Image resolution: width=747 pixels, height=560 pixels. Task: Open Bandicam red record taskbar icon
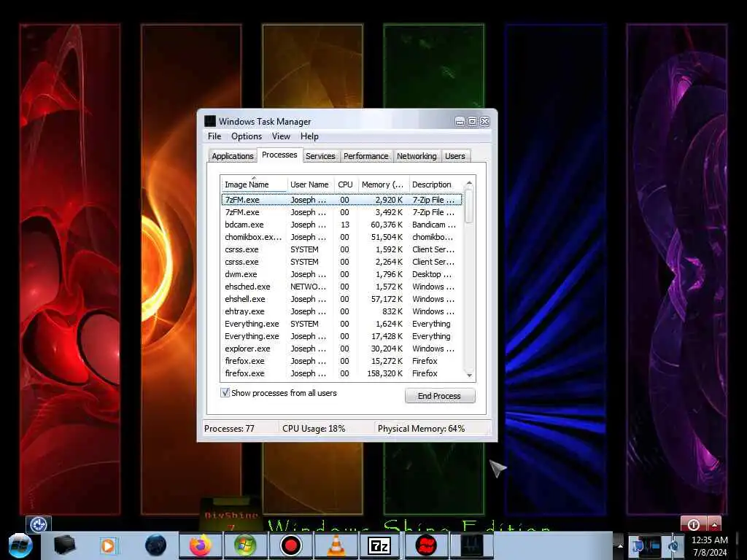(x=290, y=545)
